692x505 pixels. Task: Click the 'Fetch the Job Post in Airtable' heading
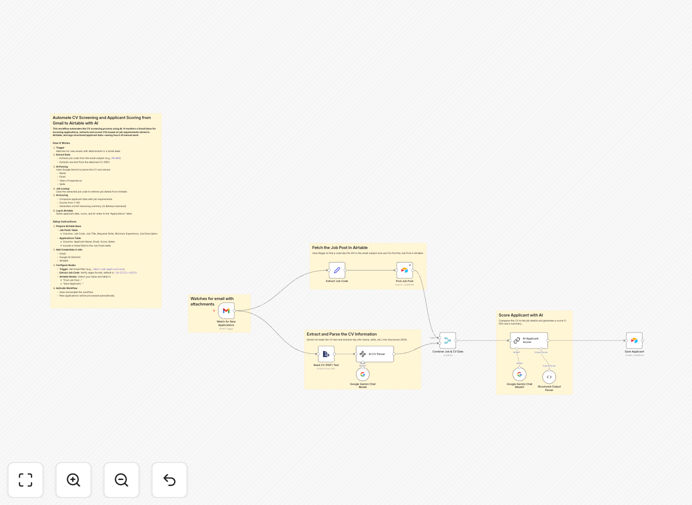(340, 248)
